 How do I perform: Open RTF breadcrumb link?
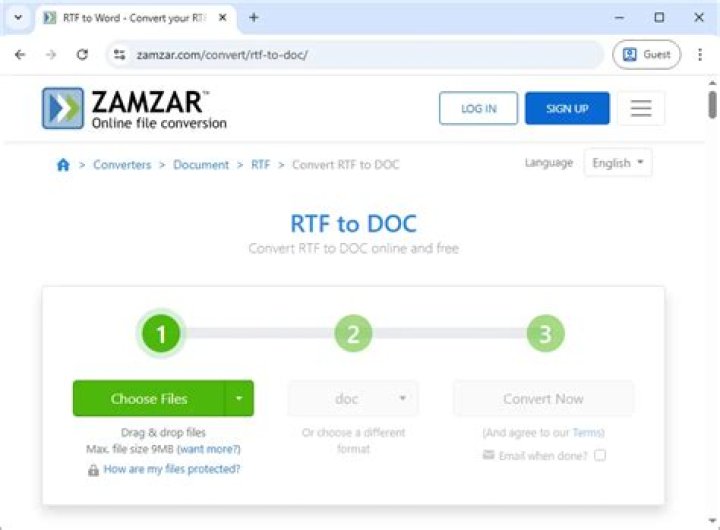coord(260,164)
